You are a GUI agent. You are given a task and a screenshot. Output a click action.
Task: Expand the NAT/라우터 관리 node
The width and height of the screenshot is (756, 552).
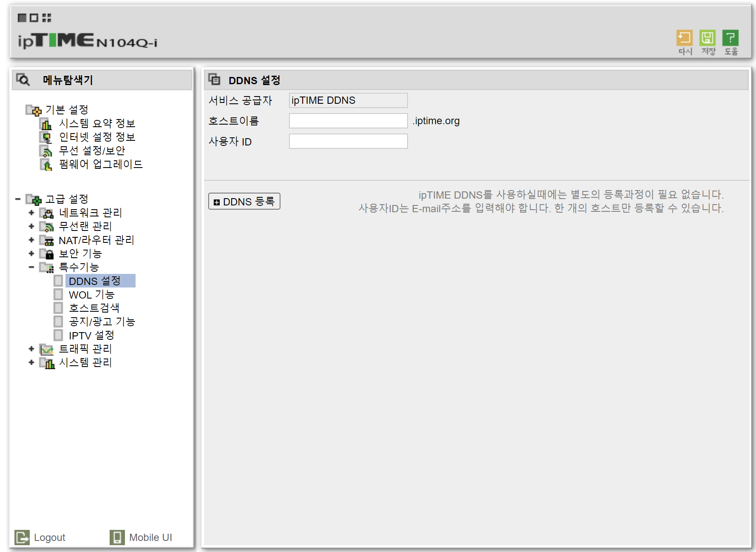click(31, 240)
